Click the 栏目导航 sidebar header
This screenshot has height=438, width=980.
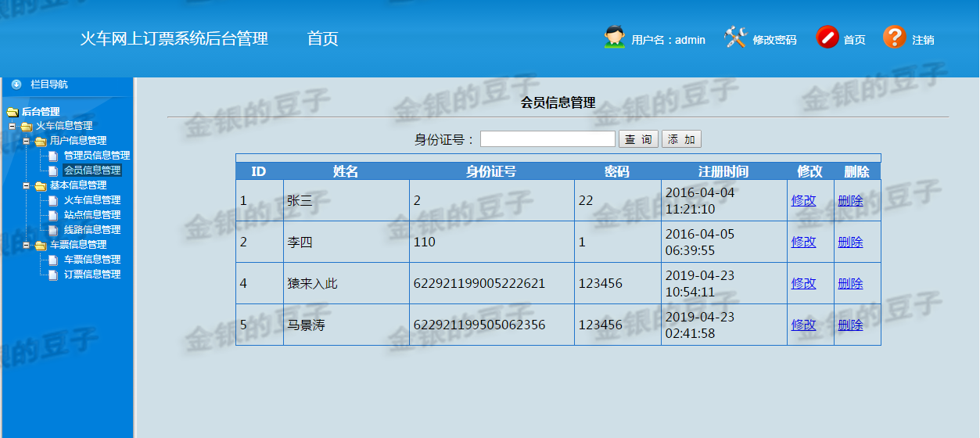click(48, 84)
